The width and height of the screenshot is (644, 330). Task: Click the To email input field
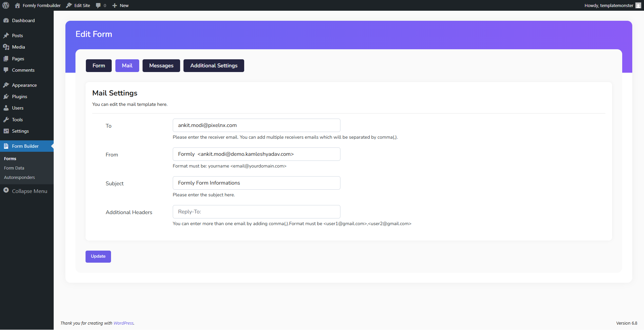coord(257,125)
